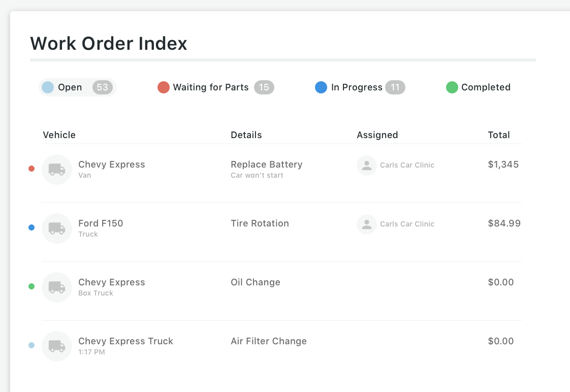
Task: Filter work orders by Open status
Action: (x=78, y=87)
